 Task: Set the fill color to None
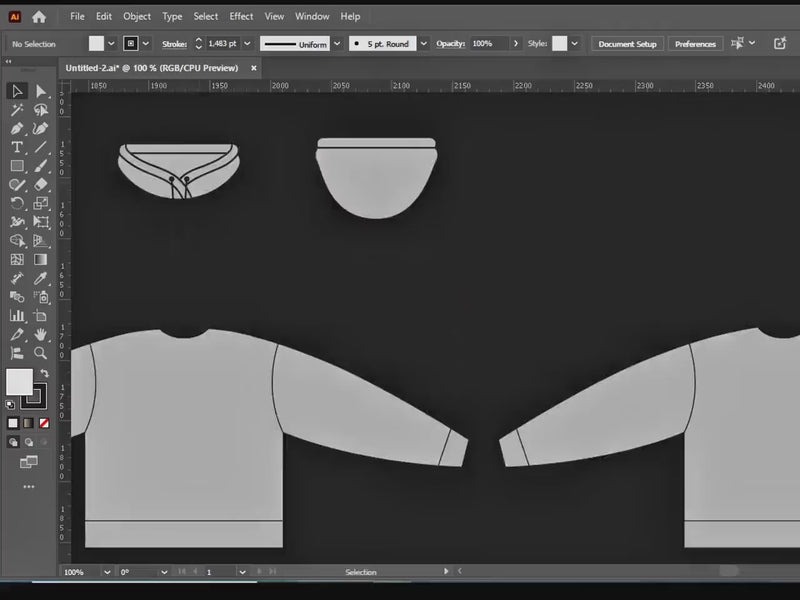click(44, 423)
